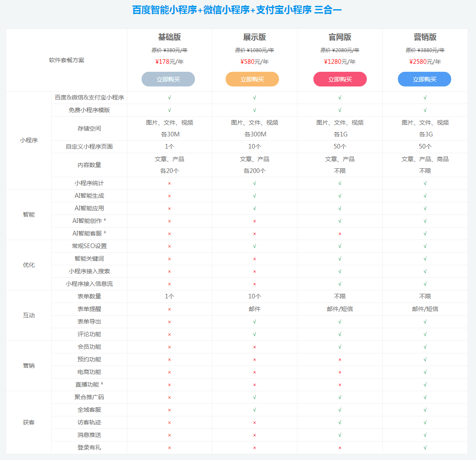Click the 邮件/短信 cell in 营销版 column

[425, 309]
